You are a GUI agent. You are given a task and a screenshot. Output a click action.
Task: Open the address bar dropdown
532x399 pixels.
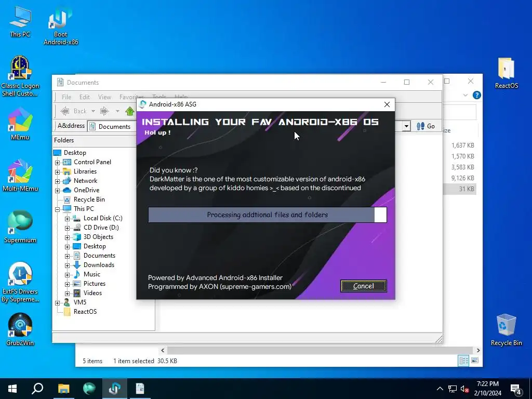point(406,126)
